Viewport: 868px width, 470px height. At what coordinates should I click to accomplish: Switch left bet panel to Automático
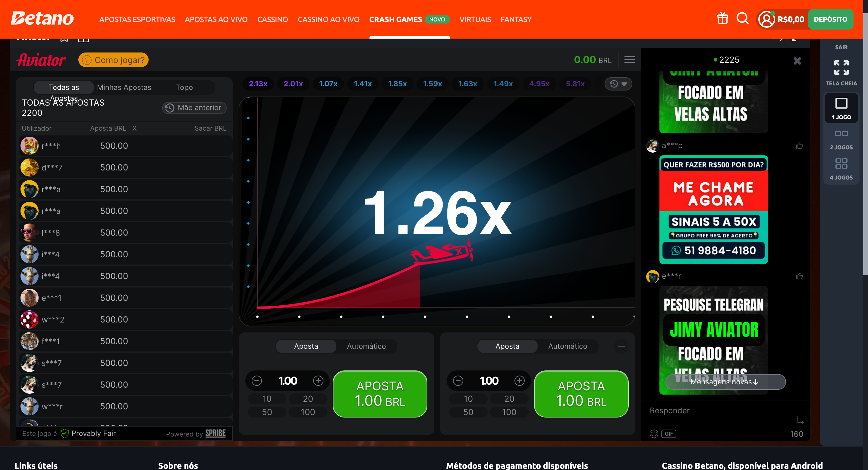tap(366, 346)
